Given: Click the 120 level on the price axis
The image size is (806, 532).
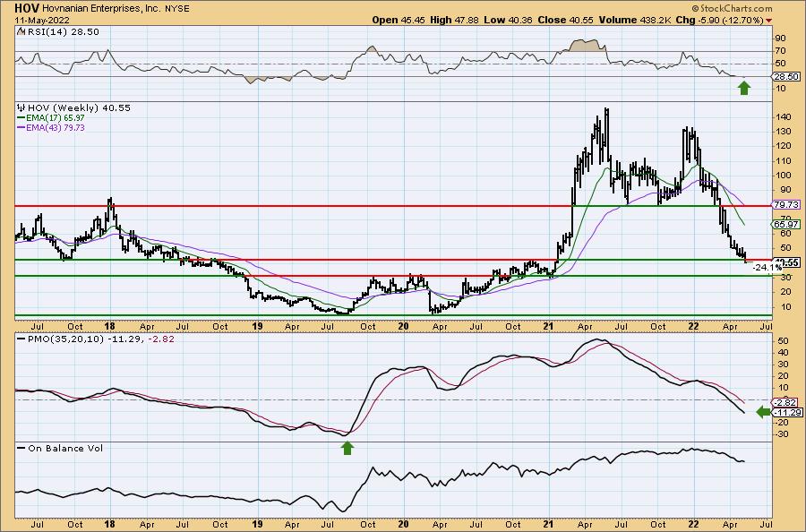Looking at the screenshot, I should pyautogui.click(x=784, y=146).
